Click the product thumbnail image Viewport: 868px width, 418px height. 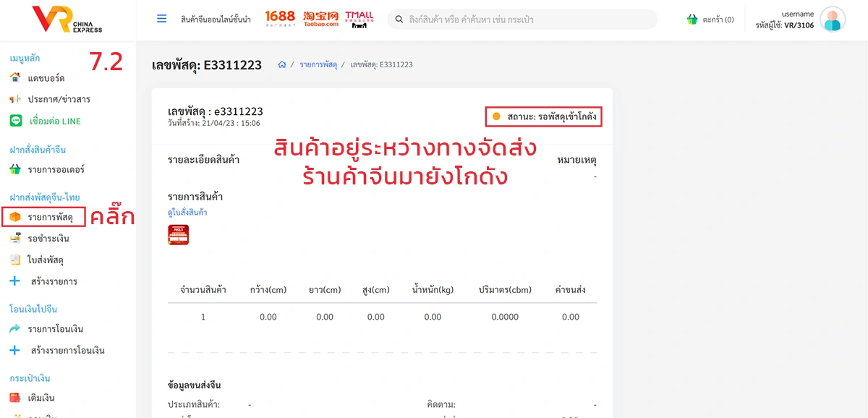178,234
